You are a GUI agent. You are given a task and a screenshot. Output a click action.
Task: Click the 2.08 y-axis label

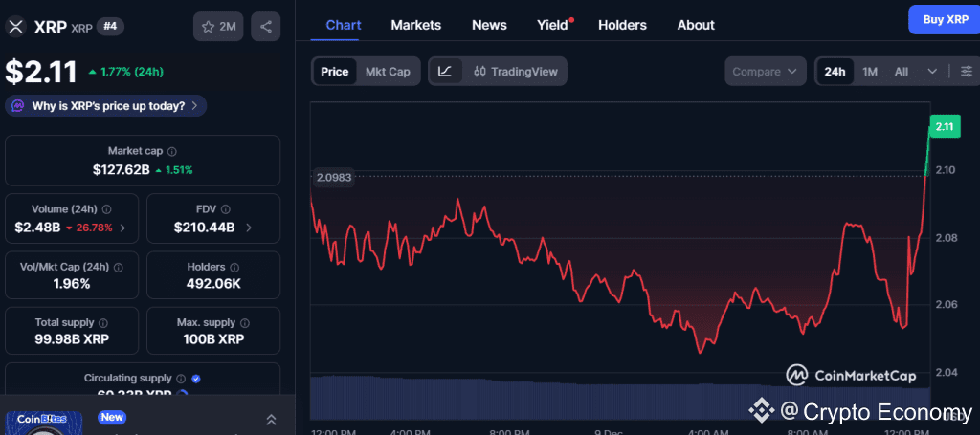(x=945, y=238)
